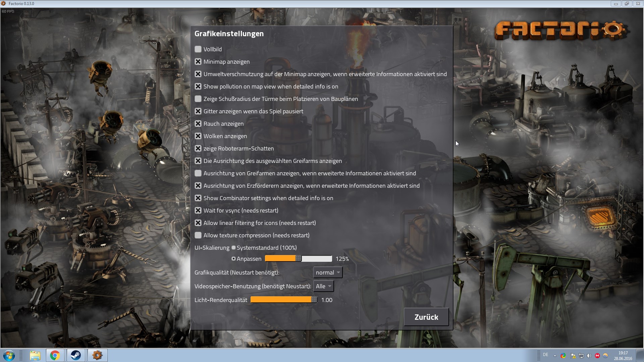Image resolution: width=644 pixels, height=362 pixels.
Task: Open Action Center flag tray icon
Action: coord(573,356)
